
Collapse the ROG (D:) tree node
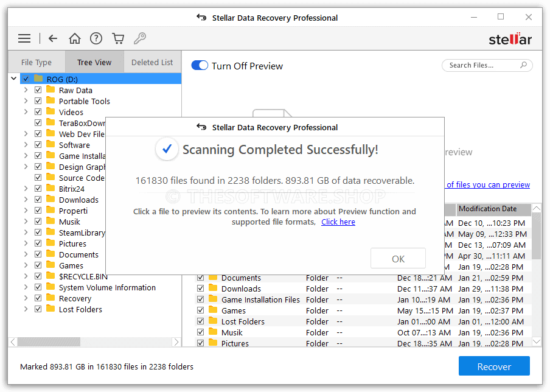[13, 79]
